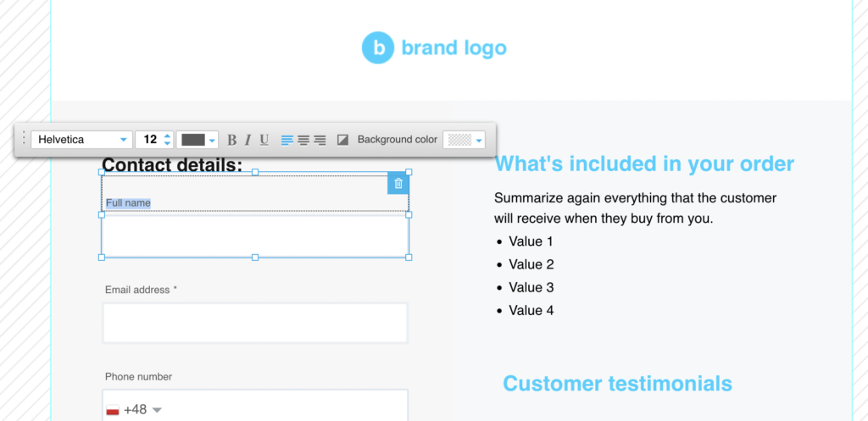Select the Customer testimonials heading

click(x=617, y=384)
